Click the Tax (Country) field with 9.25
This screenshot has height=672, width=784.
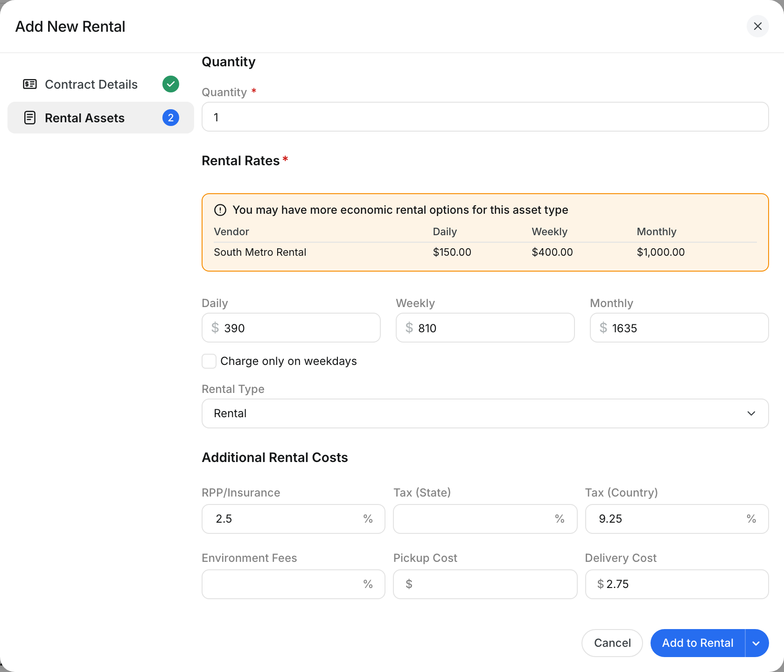677,519
